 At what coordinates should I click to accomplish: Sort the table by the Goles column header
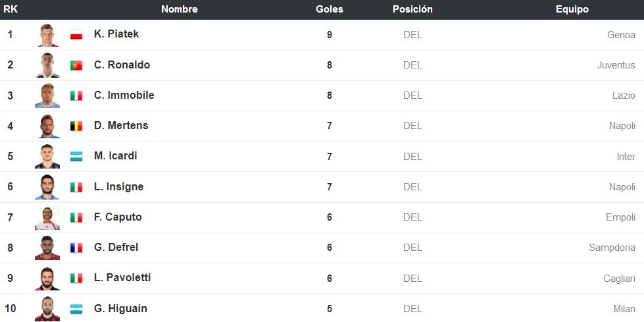pyautogui.click(x=330, y=9)
